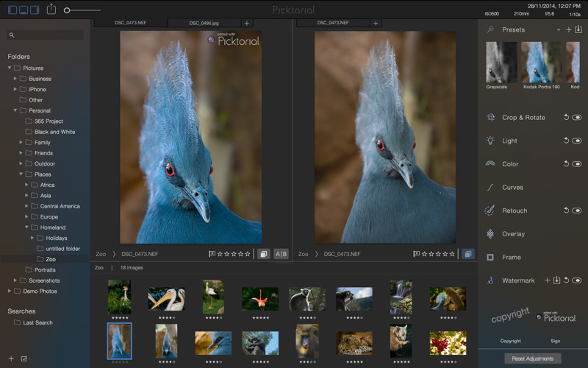
Task: Open the Overlay adjustment
Action: click(513, 234)
